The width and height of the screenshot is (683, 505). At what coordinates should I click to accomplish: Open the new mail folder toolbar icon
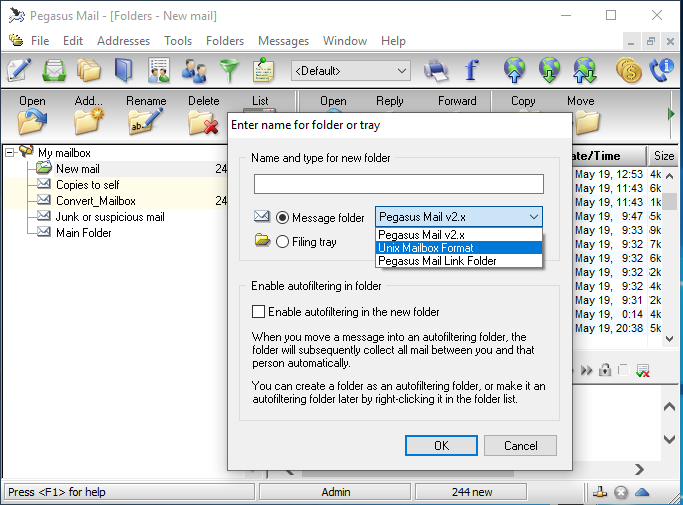[54, 70]
